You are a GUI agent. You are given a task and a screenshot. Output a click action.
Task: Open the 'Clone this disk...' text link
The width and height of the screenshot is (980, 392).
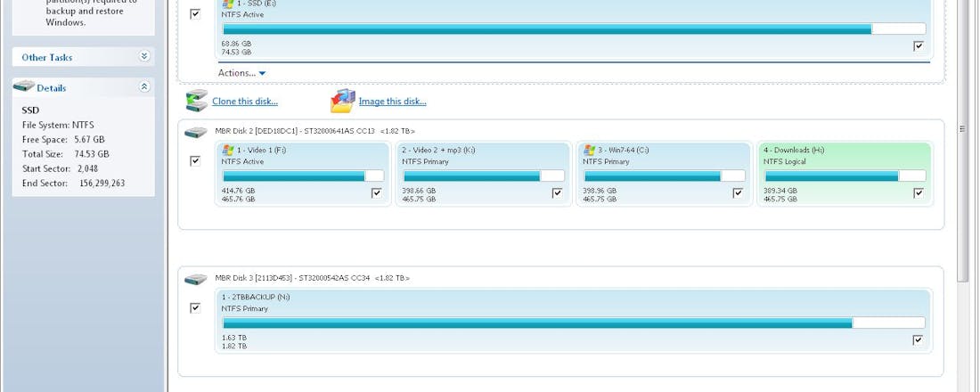(x=245, y=102)
